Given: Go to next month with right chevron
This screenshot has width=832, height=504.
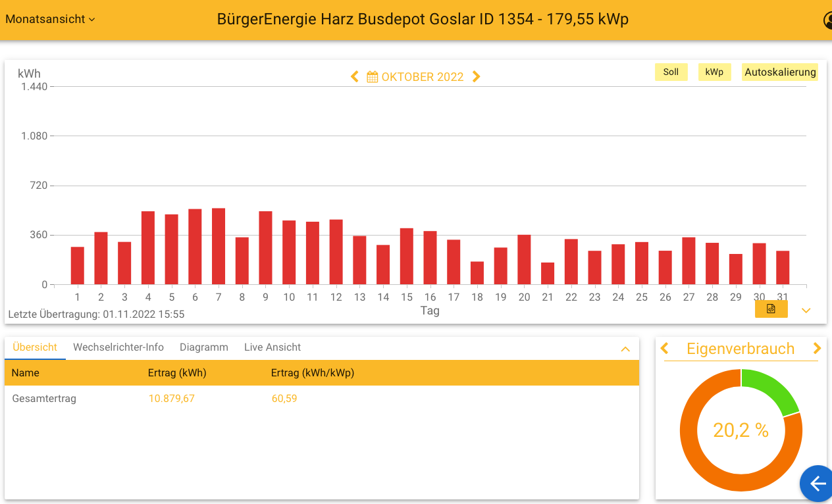Looking at the screenshot, I should (x=477, y=76).
